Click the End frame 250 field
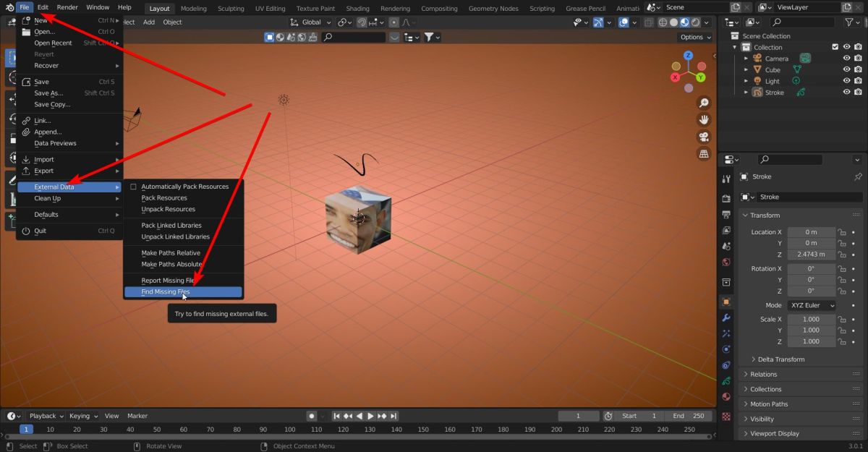The height and width of the screenshot is (452, 868). click(689, 416)
